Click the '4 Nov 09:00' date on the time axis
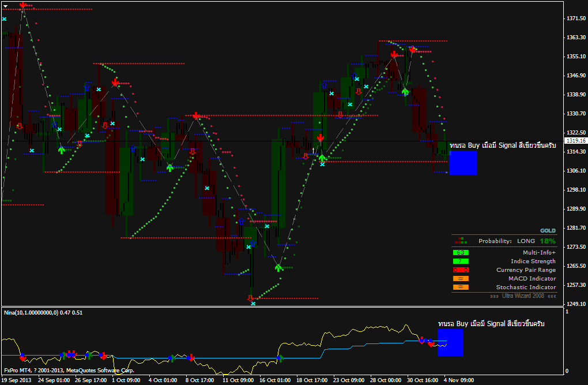The height and width of the screenshot is (385, 588). point(459,380)
